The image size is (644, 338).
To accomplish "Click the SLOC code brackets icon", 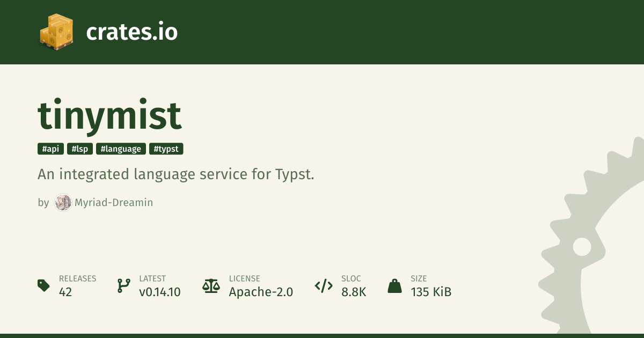I will pyautogui.click(x=324, y=285).
